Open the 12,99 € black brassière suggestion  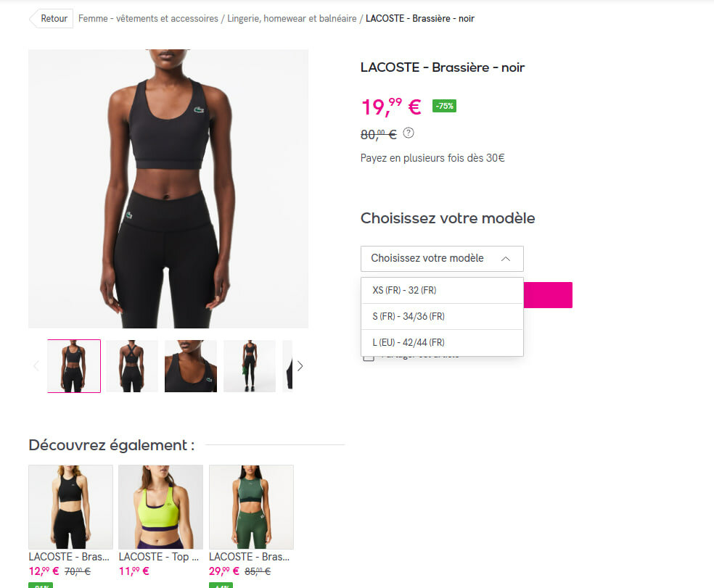click(70, 507)
